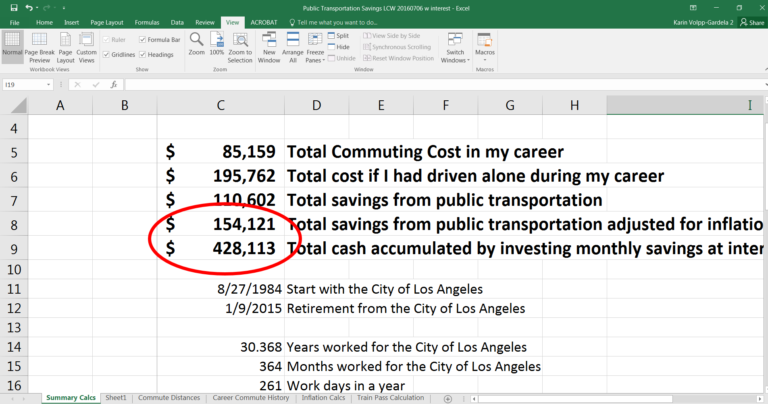Open Page Break Preview view
The width and height of the screenshot is (768, 404).
pos(39,47)
